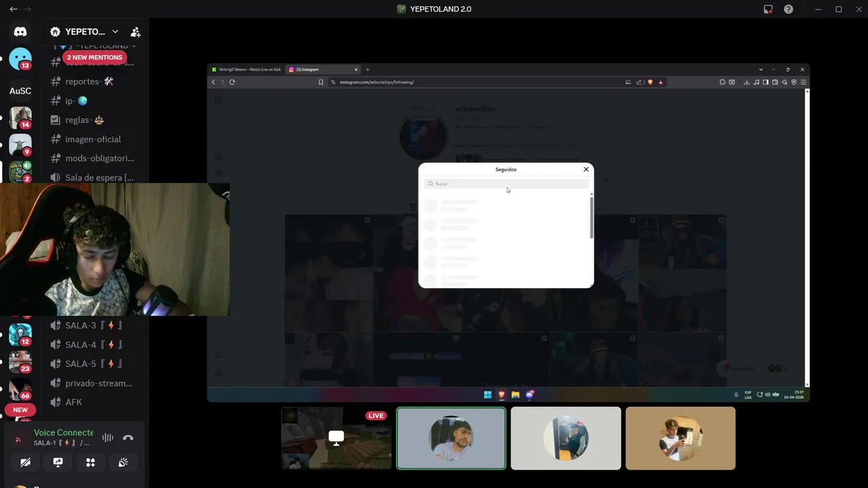The width and height of the screenshot is (868, 488).
Task: Click the Seguidos list scrollbar thumb
Action: [x=591, y=216]
